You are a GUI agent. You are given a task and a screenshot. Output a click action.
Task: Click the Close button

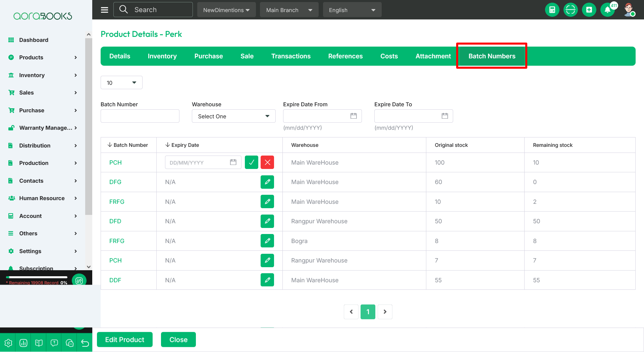pyautogui.click(x=178, y=340)
